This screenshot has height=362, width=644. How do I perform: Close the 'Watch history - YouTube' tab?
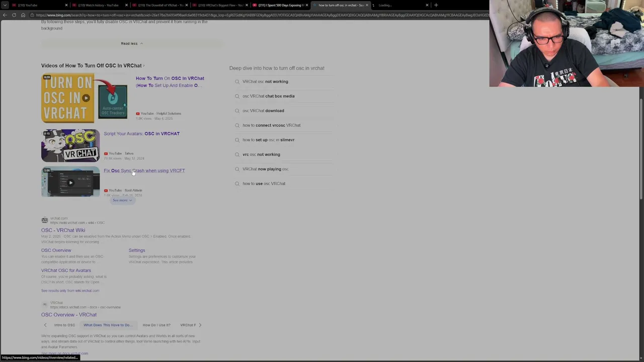[126, 5]
